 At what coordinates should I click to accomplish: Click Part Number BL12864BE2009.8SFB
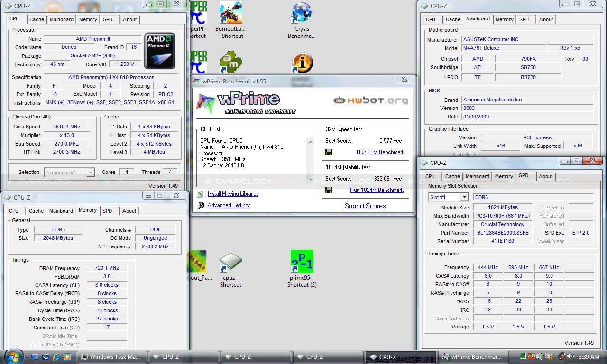pos(503,233)
